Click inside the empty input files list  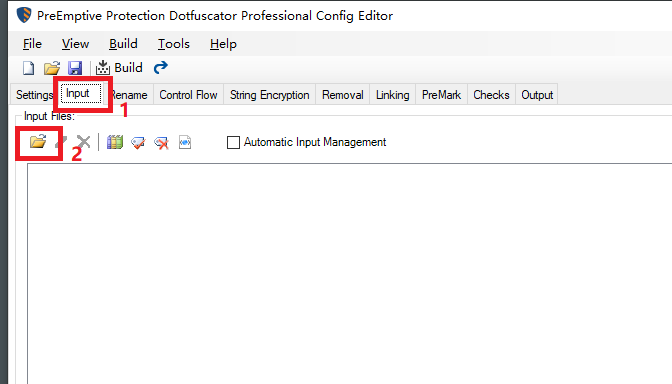point(349,273)
